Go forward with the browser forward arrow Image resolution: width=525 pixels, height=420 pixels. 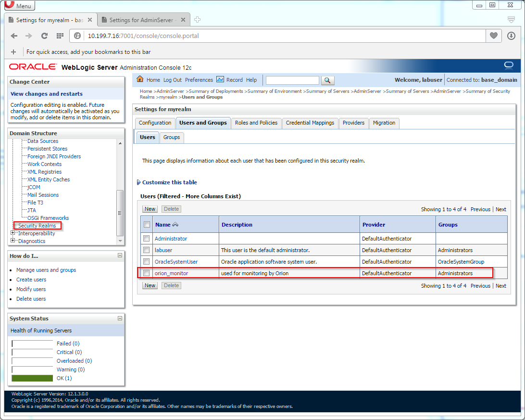coord(29,36)
